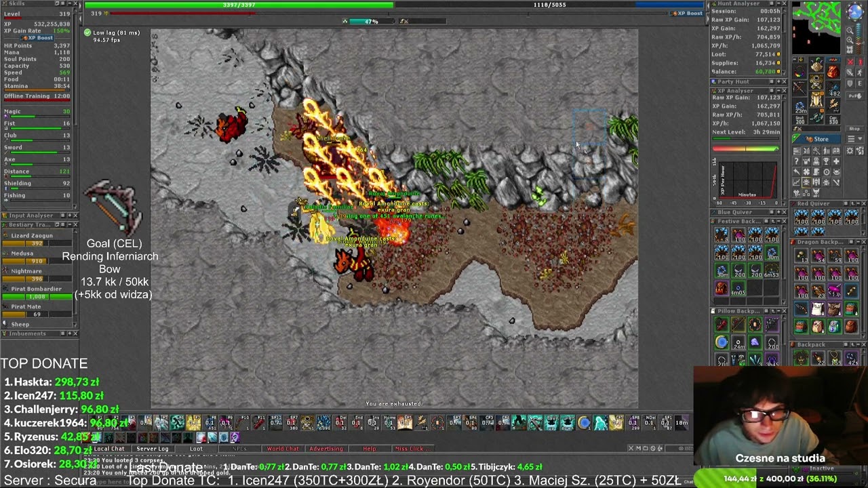Collapse the Skills panel

(70, 3)
